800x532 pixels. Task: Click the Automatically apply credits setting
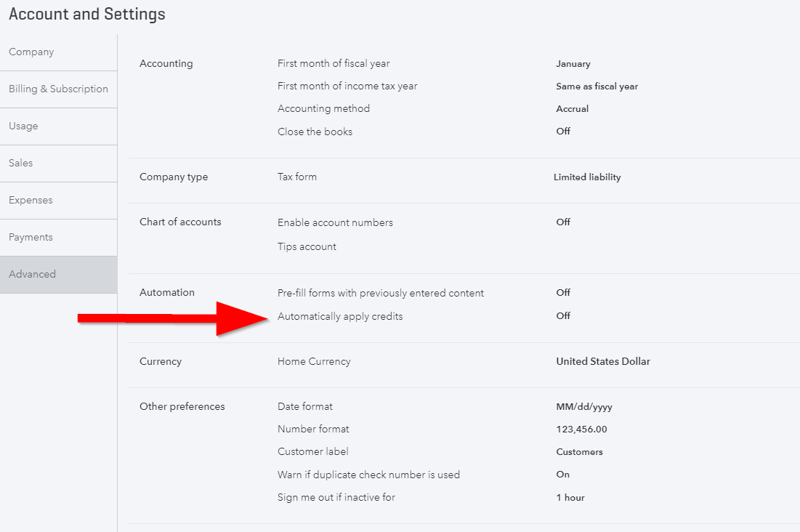click(x=340, y=317)
